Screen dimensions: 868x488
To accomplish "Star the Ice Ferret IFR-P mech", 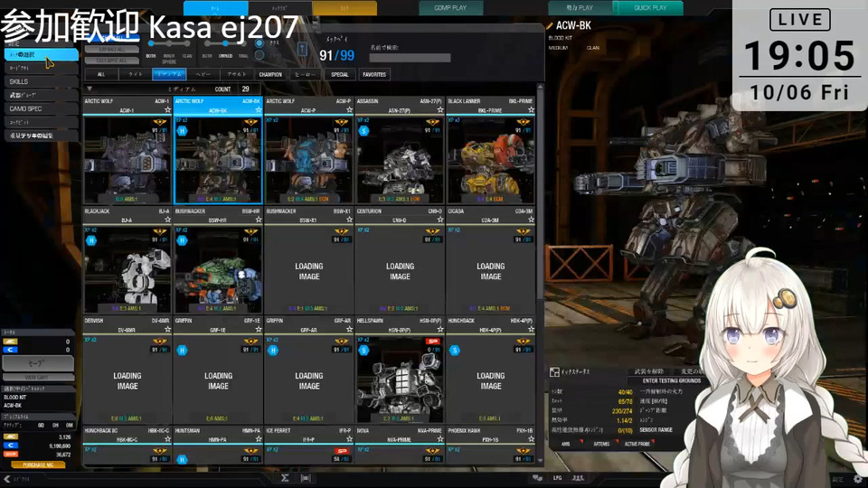I will tap(349, 439).
